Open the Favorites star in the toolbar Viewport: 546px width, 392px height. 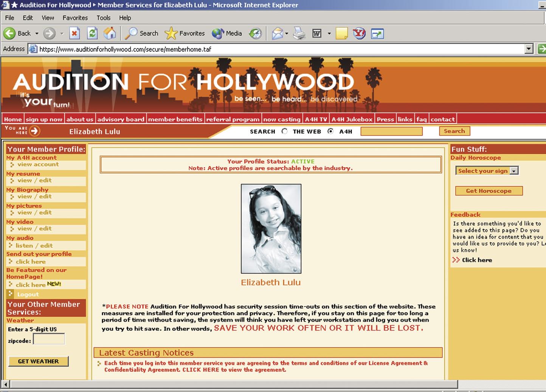pyautogui.click(x=185, y=33)
